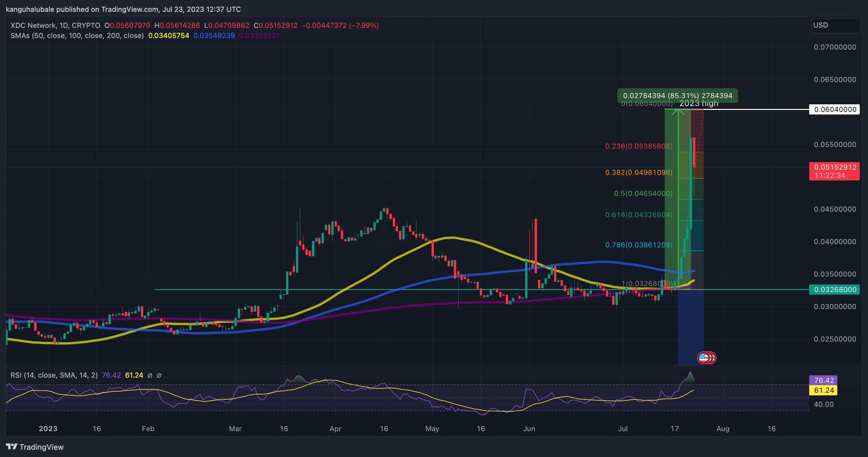The width and height of the screenshot is (868, 457).
Task: Click the TradingView logo in the footer
Action: pyautogui.click(x=35, y=447)
